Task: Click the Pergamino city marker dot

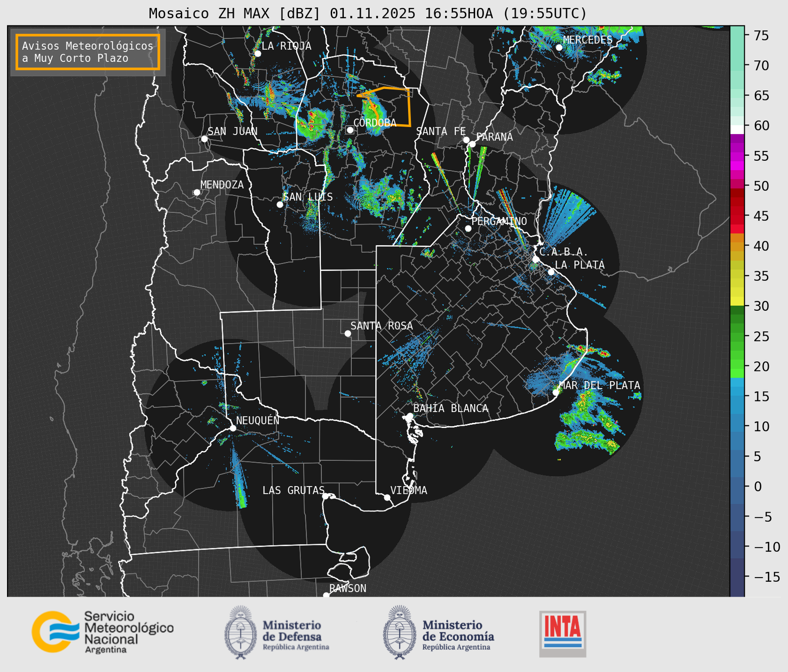Action: 468,229
